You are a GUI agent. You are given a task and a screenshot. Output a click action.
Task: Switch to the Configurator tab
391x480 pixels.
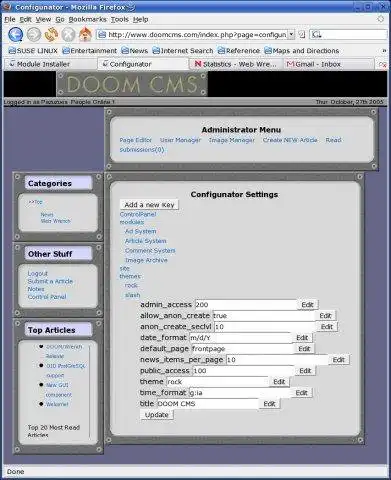(143, 64)
